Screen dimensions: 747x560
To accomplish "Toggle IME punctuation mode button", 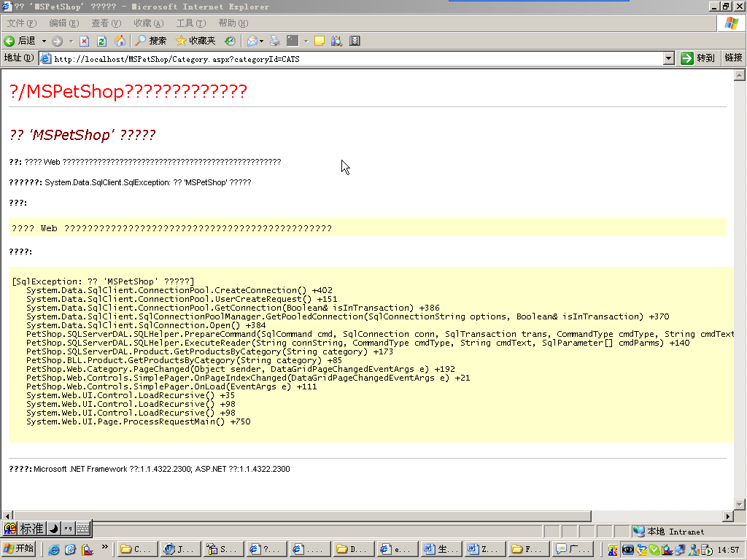I will [68, 529].
